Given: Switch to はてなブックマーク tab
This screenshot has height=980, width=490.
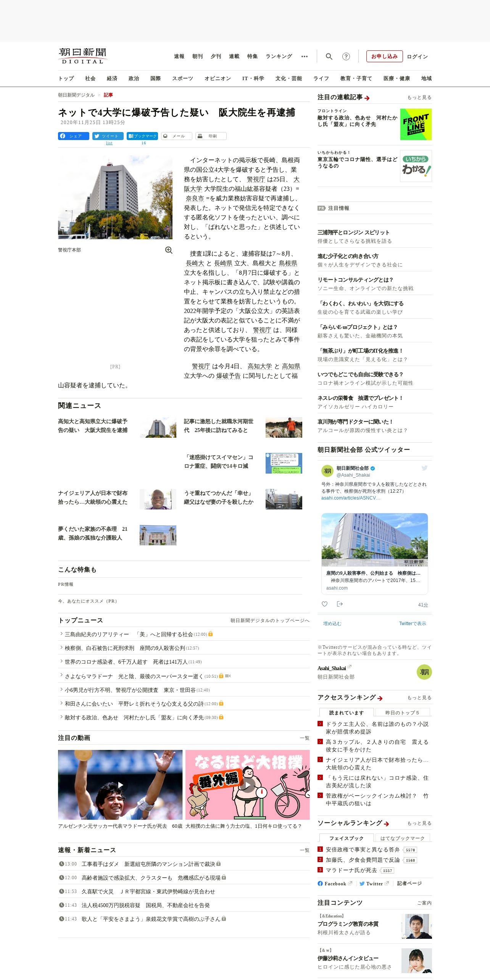Looking at the screenshot, I should point(402,838).
